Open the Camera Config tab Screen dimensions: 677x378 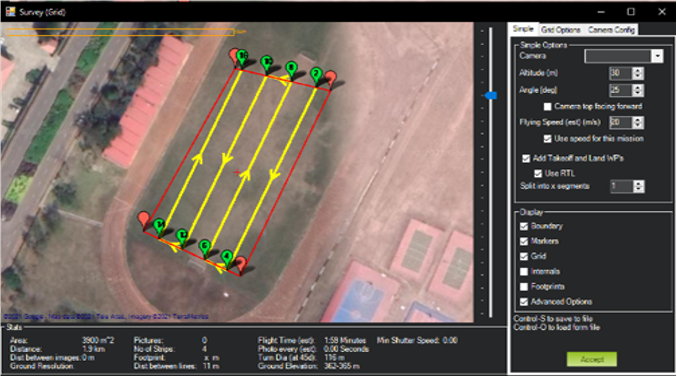(x=611, y=30)
